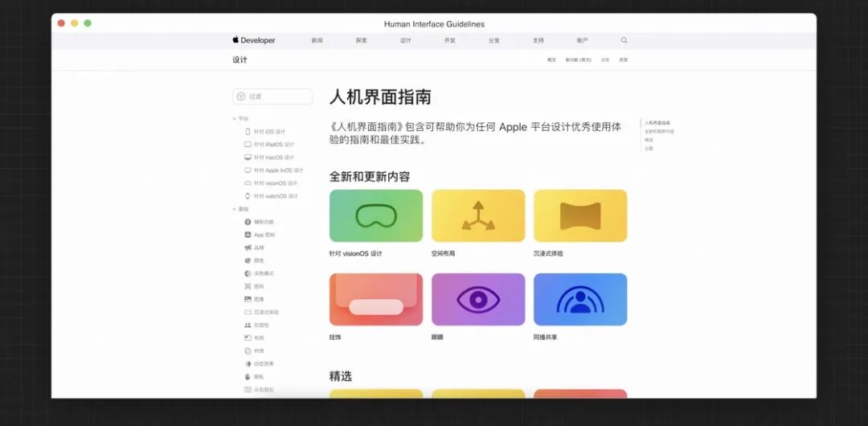This screenshot has width=868, height=426.
Task: Click the motion icon beside 动态效果
Action: point(248,364)
